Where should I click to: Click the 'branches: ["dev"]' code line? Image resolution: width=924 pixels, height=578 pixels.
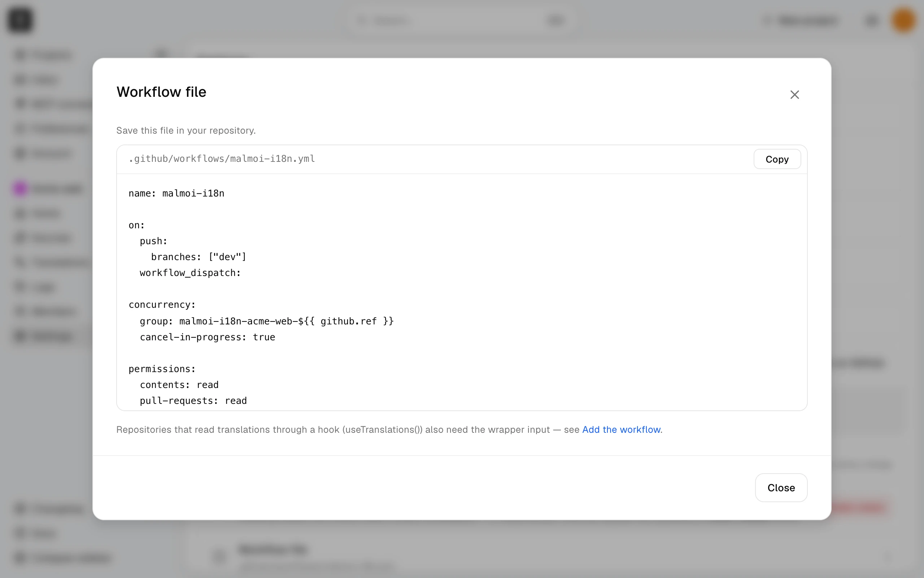point(199,257)
